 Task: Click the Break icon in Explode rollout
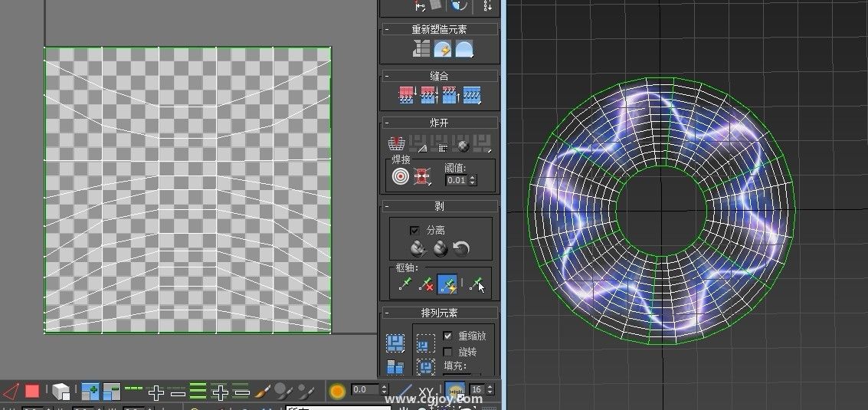pos(397,143)
